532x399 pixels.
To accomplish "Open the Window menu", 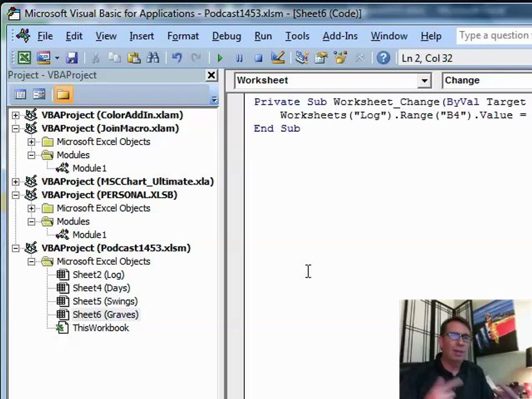I will 389,36.
